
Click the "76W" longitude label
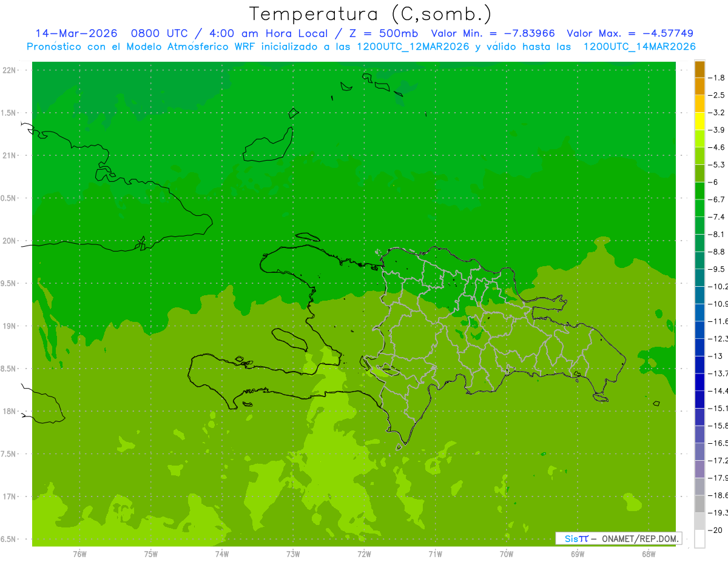pyautogui.click(x=79, y=554)
